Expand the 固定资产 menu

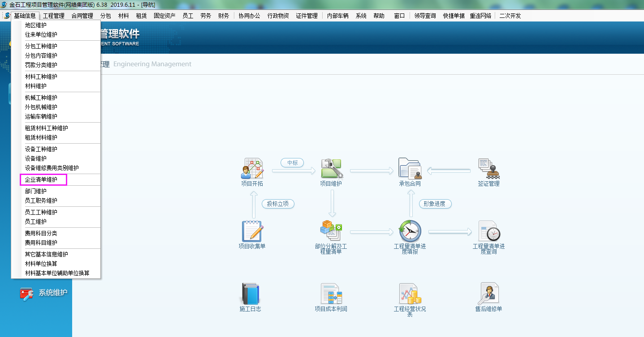click(x=164, y=16)
